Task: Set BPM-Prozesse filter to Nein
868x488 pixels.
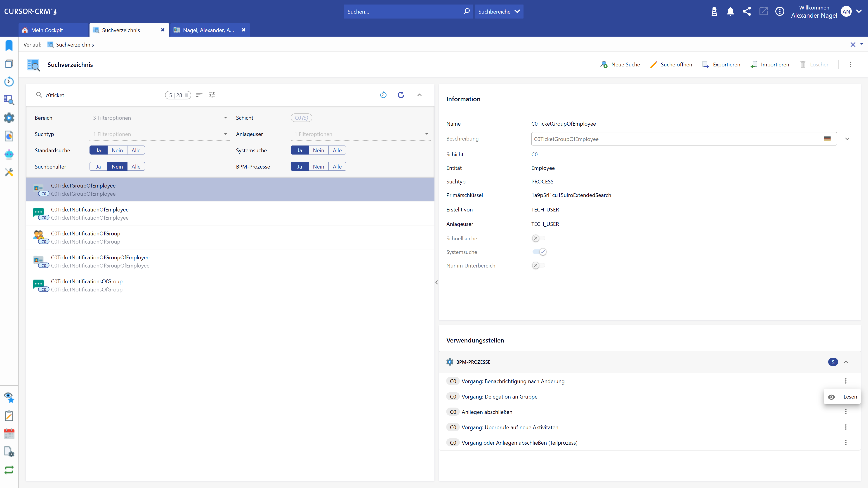Action: pos(318,166)
